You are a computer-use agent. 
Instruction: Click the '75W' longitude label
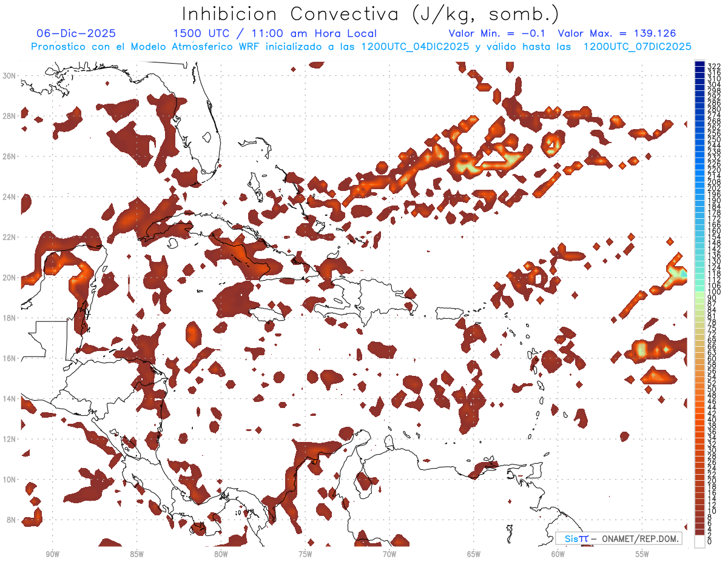coord(305,554)
